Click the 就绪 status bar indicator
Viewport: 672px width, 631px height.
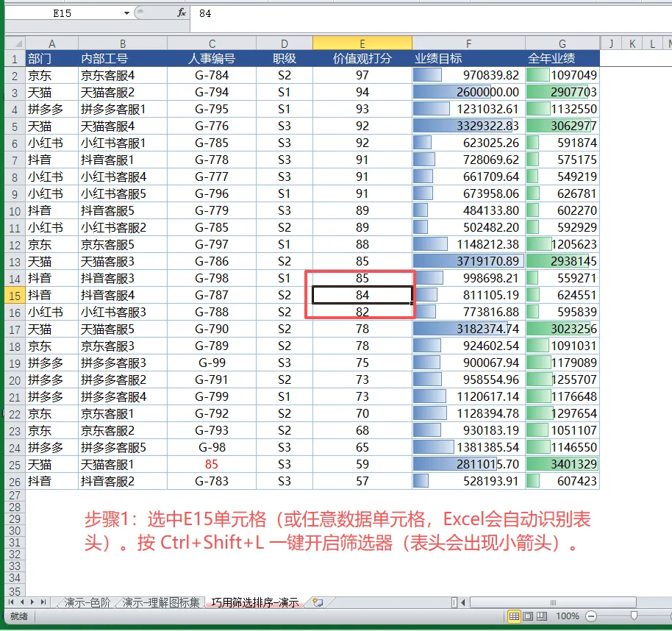pos(19,616)
